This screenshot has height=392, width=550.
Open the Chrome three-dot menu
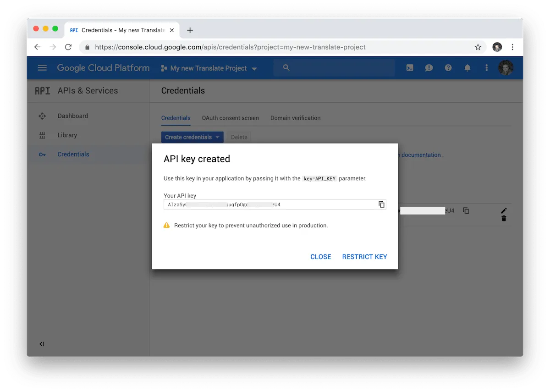(512, 47)
